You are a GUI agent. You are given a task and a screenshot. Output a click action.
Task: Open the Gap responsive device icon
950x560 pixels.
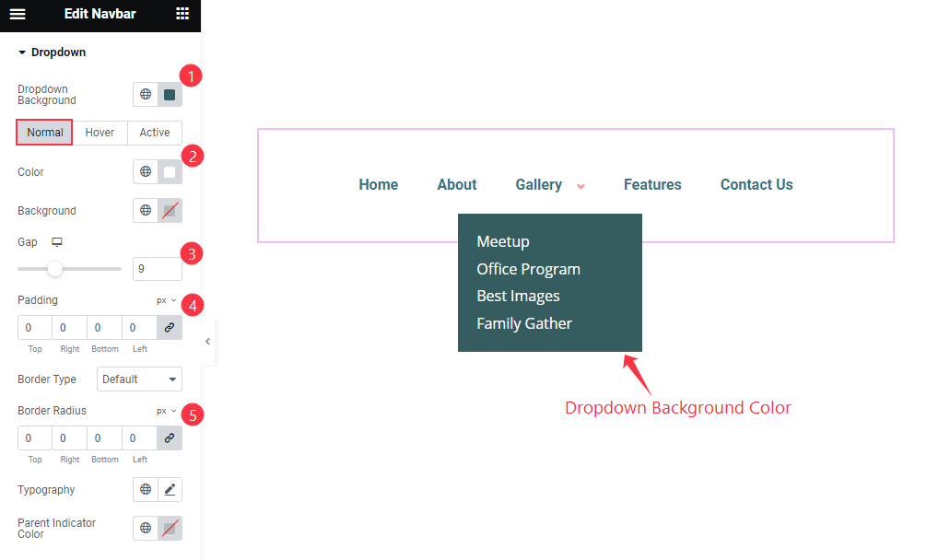tap(57, 242)
